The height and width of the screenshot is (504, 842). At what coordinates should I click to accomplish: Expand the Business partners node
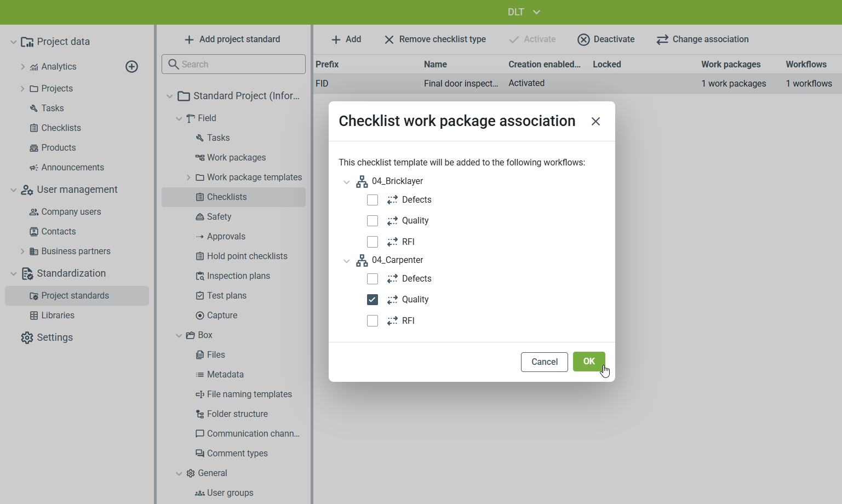(22, 251)
